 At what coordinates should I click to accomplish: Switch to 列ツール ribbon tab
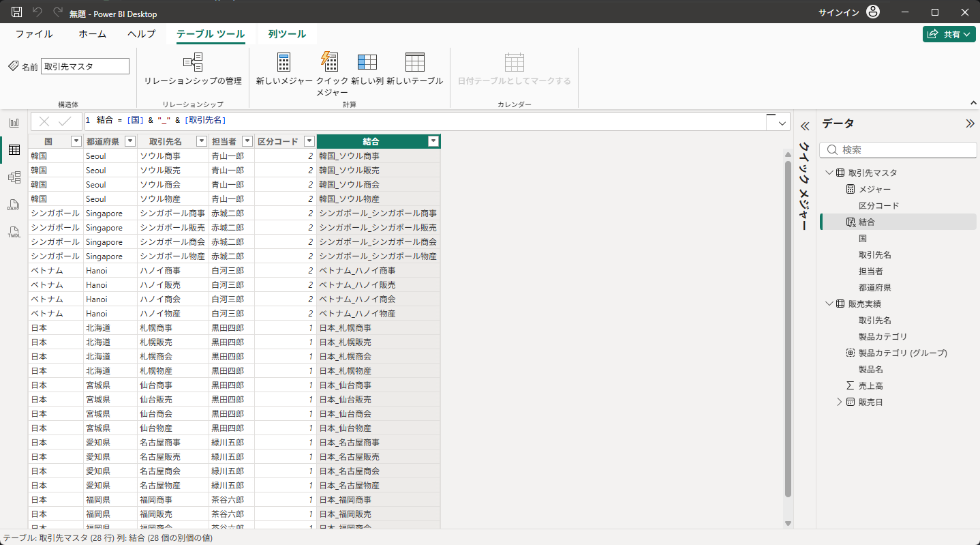tap(287, 34)
